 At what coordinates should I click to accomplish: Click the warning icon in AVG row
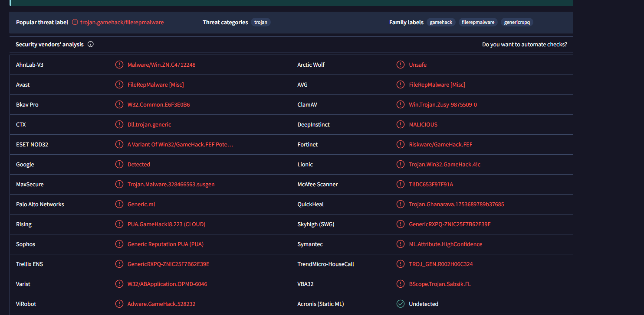tap(401, 84)
